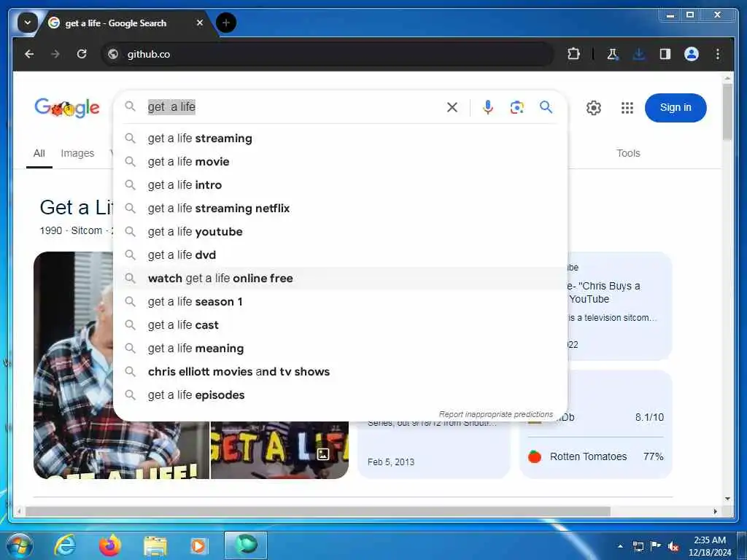Reload the page with the refresh icon
The image size is (747, 560).
82,54
